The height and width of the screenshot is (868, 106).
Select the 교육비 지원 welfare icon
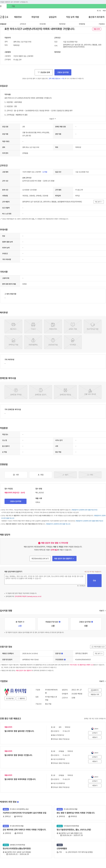click(x=73, y=326)
